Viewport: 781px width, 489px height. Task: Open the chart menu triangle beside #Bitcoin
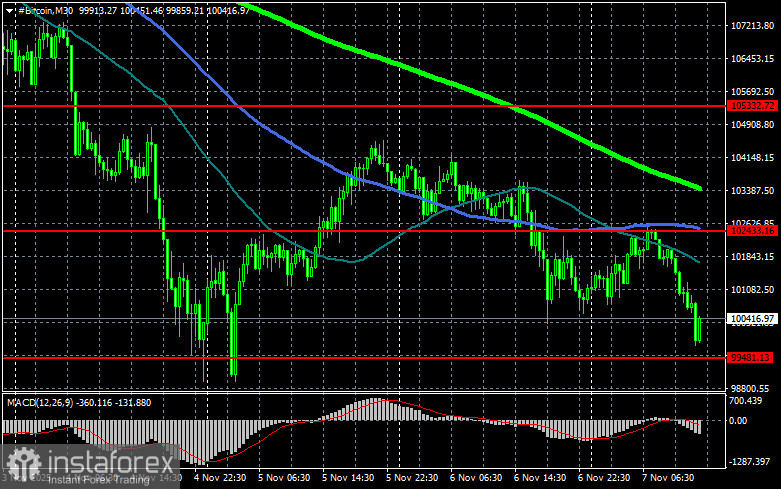coord(10,10)
